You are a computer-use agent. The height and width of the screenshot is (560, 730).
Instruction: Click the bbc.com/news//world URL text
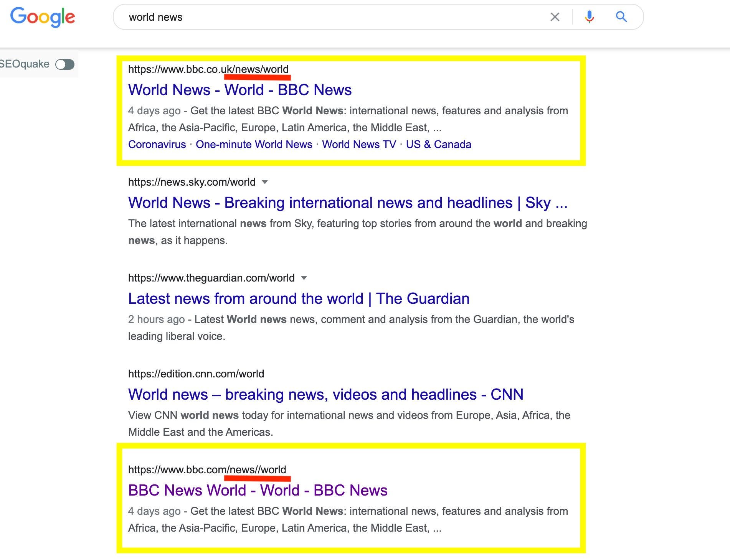click(x=207, y=470)
